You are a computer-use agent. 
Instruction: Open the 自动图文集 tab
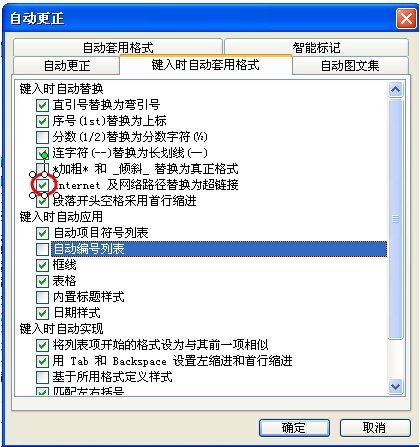click(x=350, y=65)
